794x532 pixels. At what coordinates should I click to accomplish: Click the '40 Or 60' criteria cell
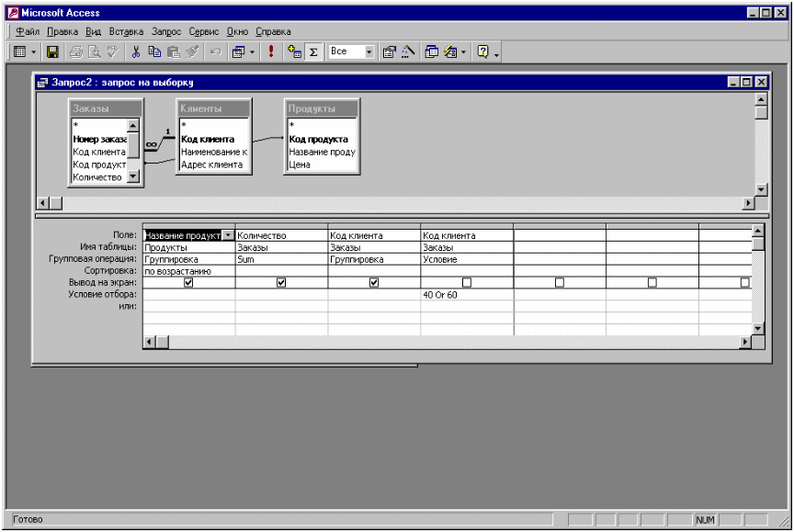coord(467,295)
